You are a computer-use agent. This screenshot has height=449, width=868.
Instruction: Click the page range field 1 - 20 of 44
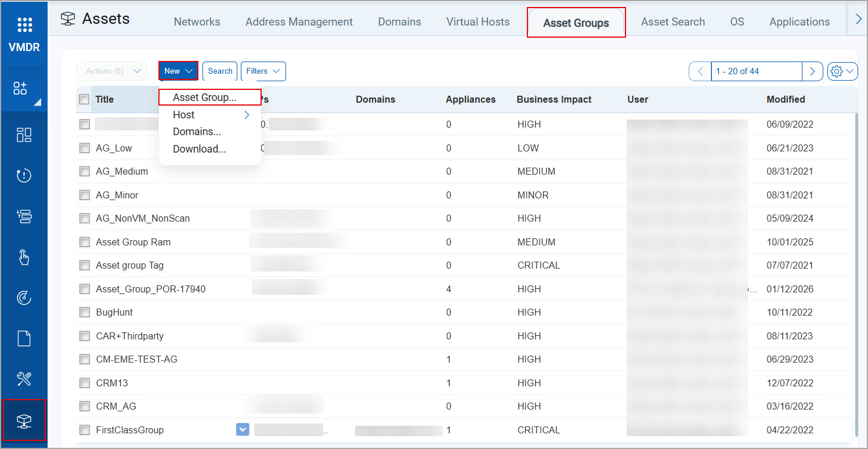coord(755,71)
